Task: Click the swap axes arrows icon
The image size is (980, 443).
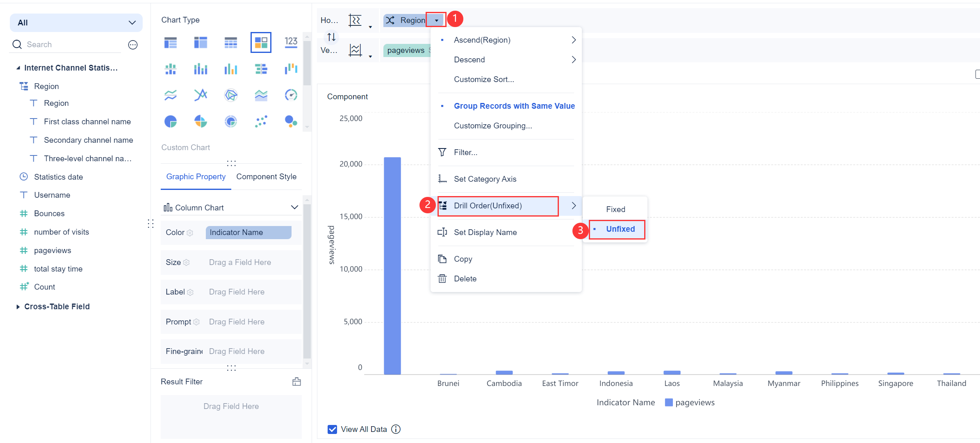Action: 331,37
